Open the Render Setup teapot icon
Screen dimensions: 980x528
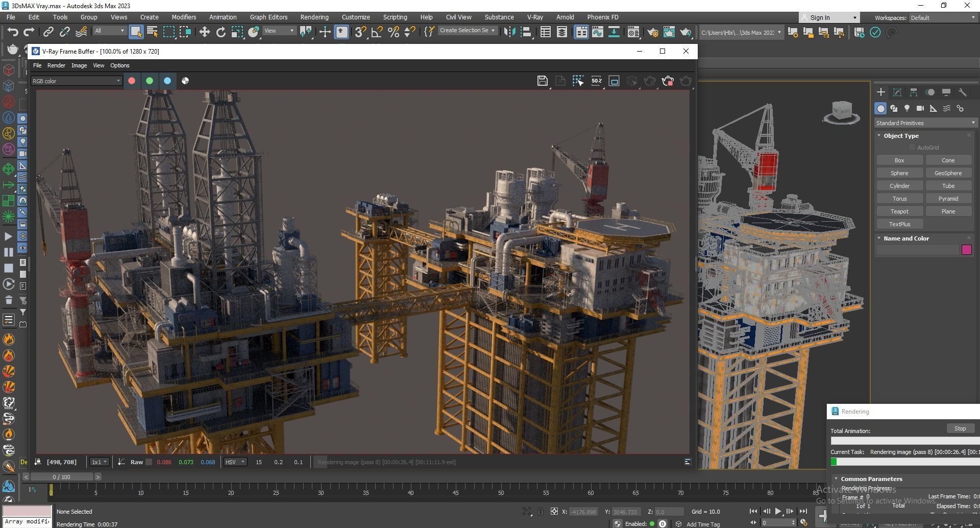pyautogui.click(x=652, y=32)
